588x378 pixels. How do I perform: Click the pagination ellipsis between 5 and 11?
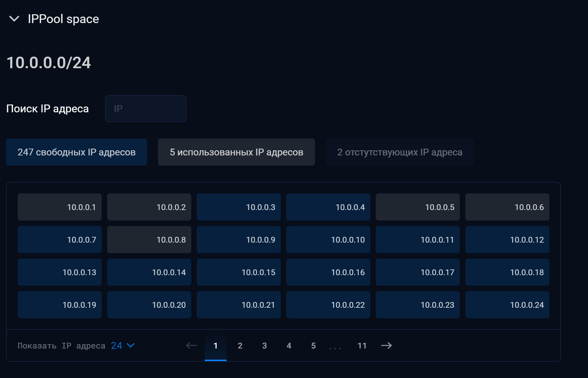pos(335,346)
